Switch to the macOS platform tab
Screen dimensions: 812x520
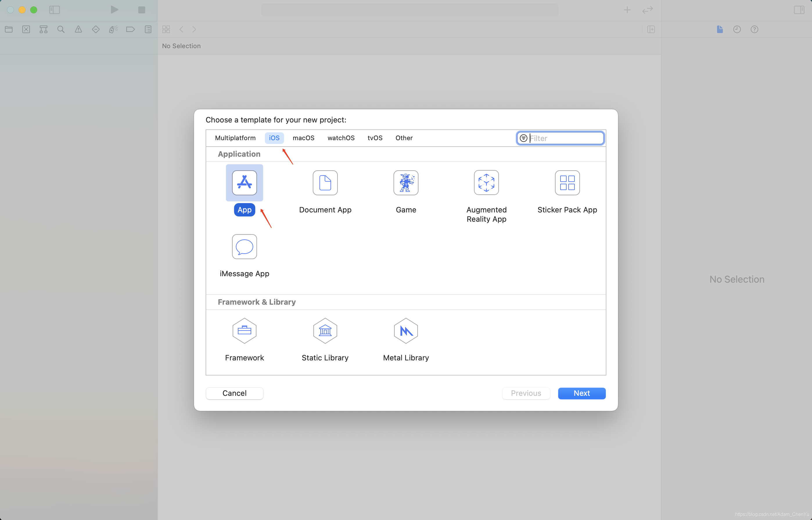[x=303, y=138]
